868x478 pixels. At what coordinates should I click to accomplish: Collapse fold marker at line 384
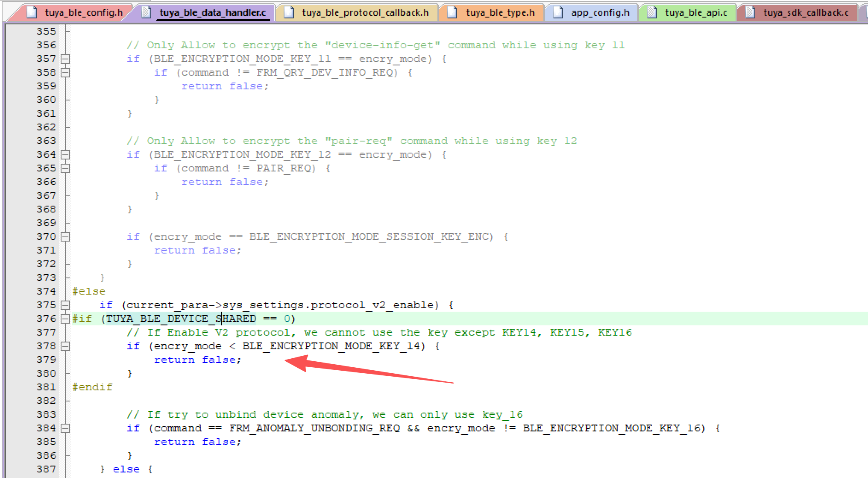(x=65, y=428)
